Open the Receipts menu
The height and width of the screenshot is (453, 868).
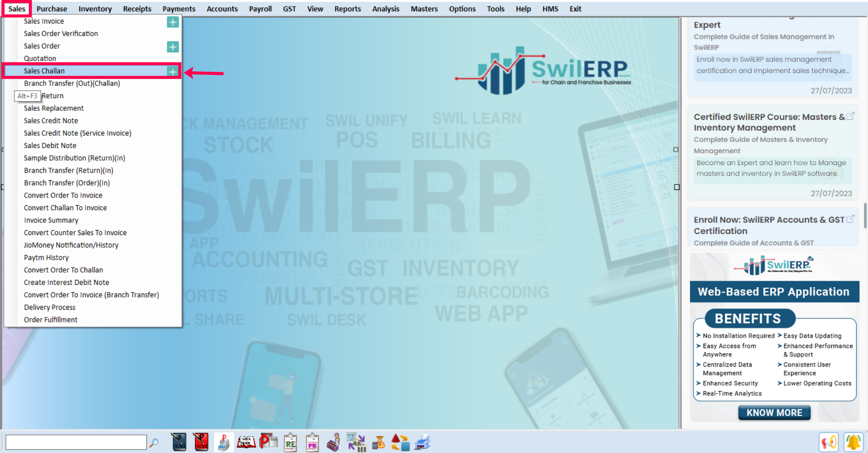pos(137,9)
